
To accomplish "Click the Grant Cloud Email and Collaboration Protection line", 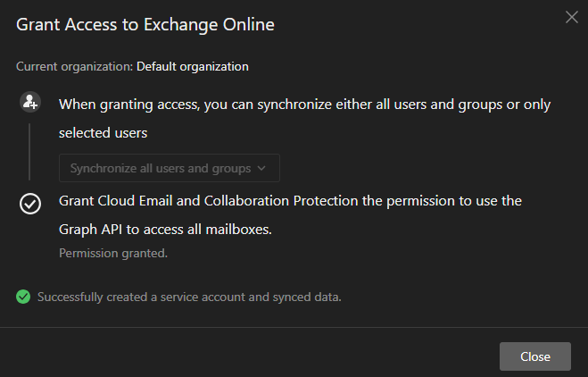I will coord(290,200).
